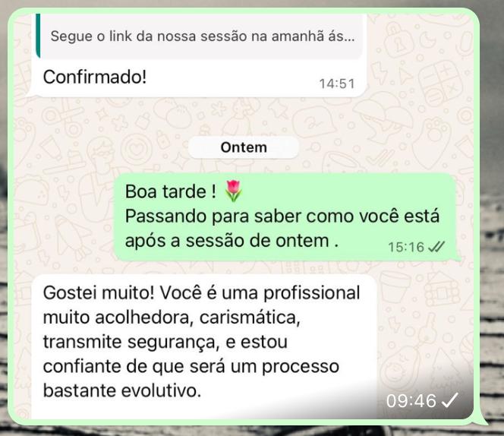Select the 'Gostei muito!' reply message bubble
504x436 pixels.
coord(204,346)
